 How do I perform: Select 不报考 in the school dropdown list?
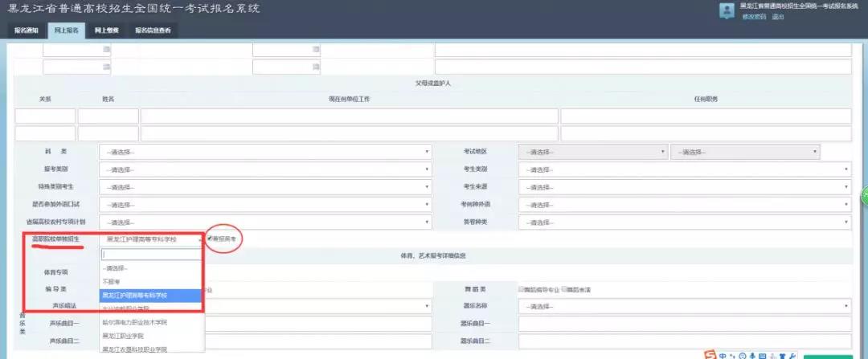(x=111, y=282)
